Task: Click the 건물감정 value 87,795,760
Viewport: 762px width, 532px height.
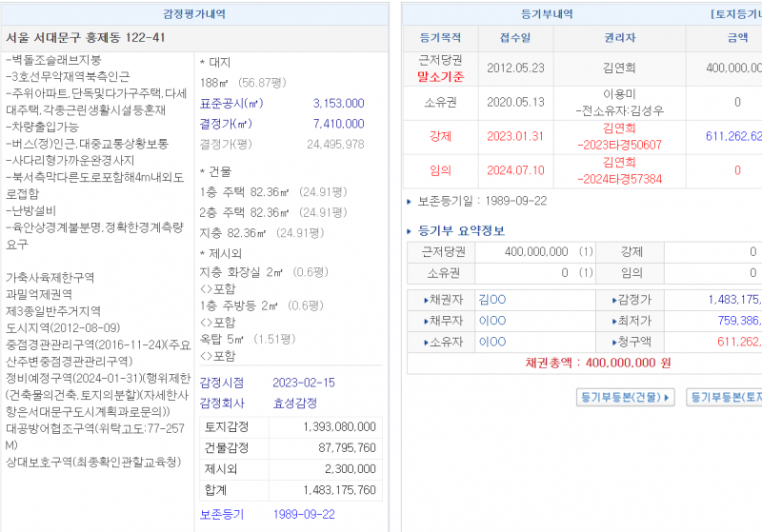Action: [347, 448]
